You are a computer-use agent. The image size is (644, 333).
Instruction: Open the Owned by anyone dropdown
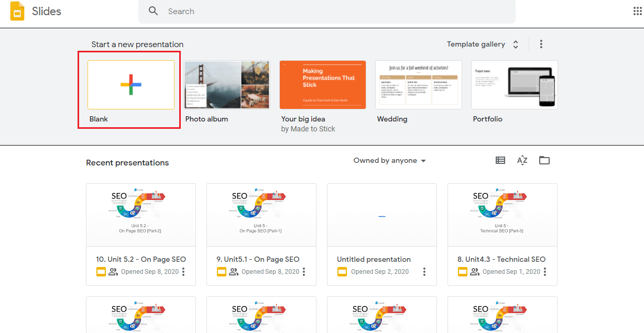(x=390, y=161)
